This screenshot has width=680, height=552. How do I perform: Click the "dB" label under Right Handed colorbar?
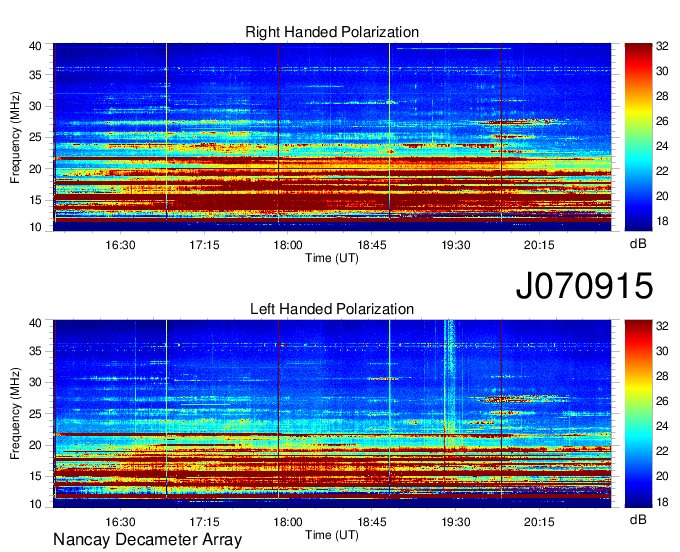(638, 244)
